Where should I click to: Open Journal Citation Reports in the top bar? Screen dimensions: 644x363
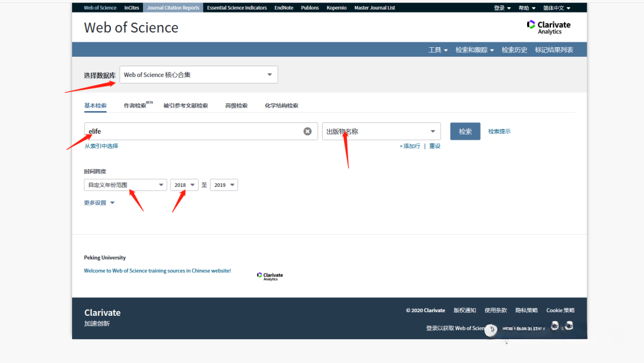coord(173,8)
